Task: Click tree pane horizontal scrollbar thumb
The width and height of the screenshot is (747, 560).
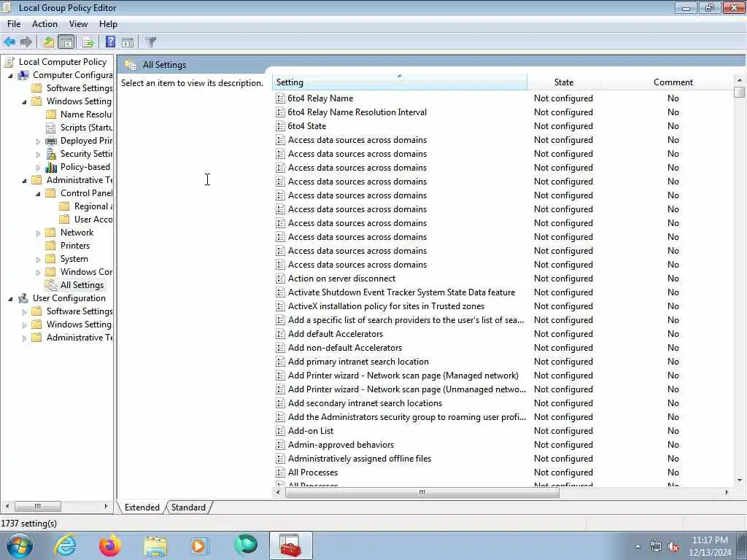Action: tap(38, 506)
